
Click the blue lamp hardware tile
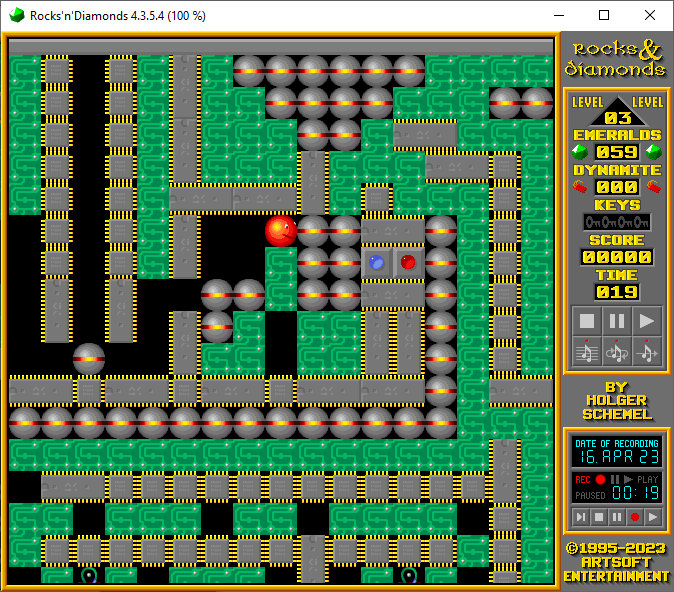(x=377, y=263)
